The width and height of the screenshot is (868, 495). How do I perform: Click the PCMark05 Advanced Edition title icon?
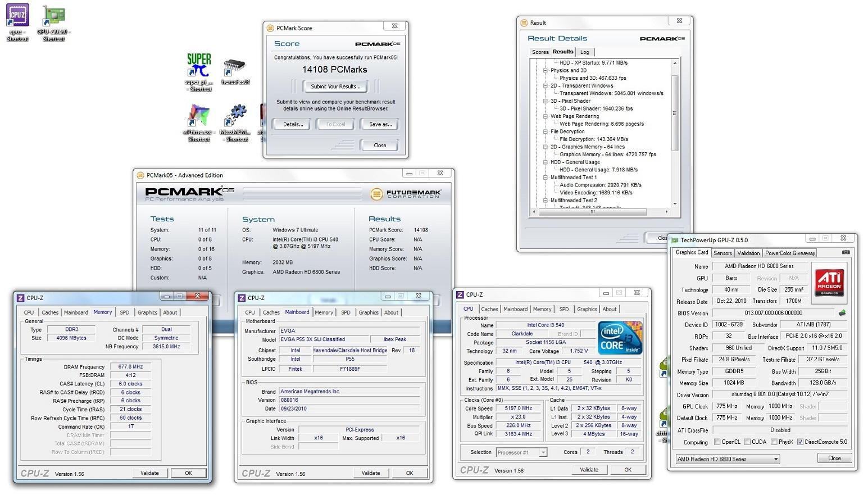[140, 175]
